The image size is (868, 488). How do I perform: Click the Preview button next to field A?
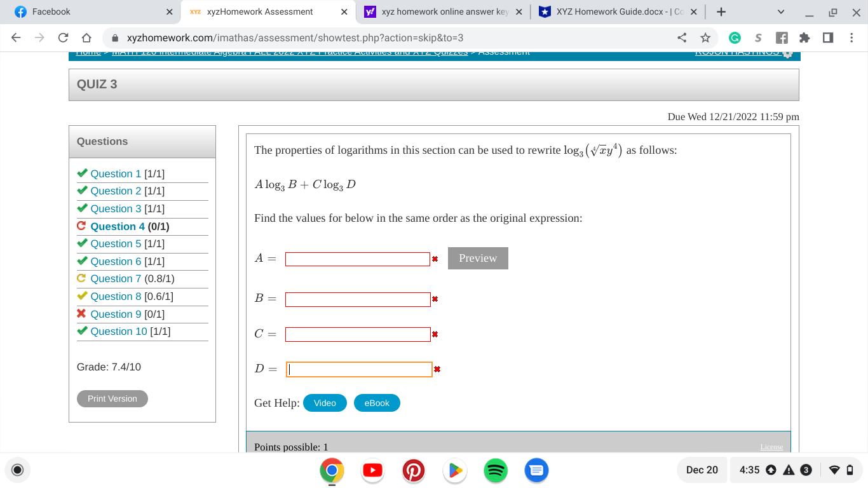pos(478,258)
